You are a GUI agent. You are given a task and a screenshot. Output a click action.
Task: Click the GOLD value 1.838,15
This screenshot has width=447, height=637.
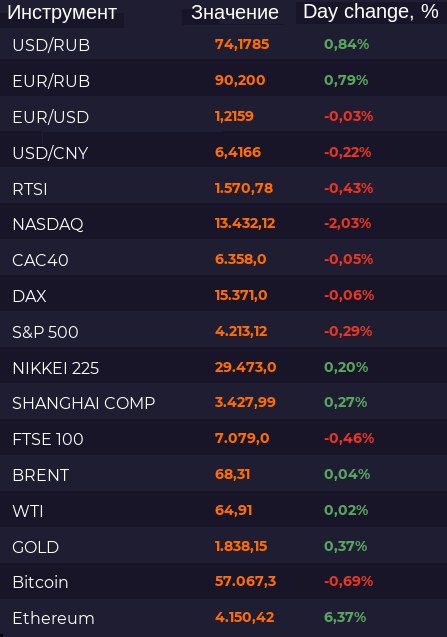click(241, 546)
